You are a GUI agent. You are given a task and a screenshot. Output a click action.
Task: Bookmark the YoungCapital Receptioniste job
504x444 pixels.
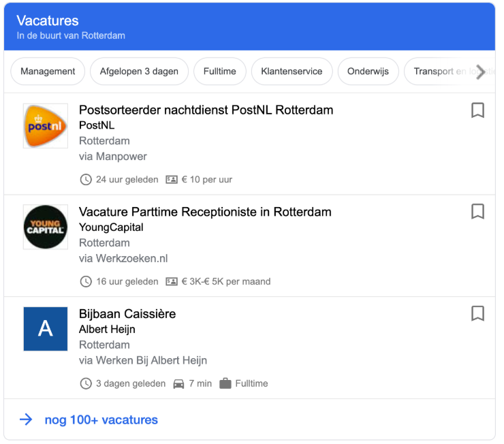pyautogui.click(x=477, y=212)
